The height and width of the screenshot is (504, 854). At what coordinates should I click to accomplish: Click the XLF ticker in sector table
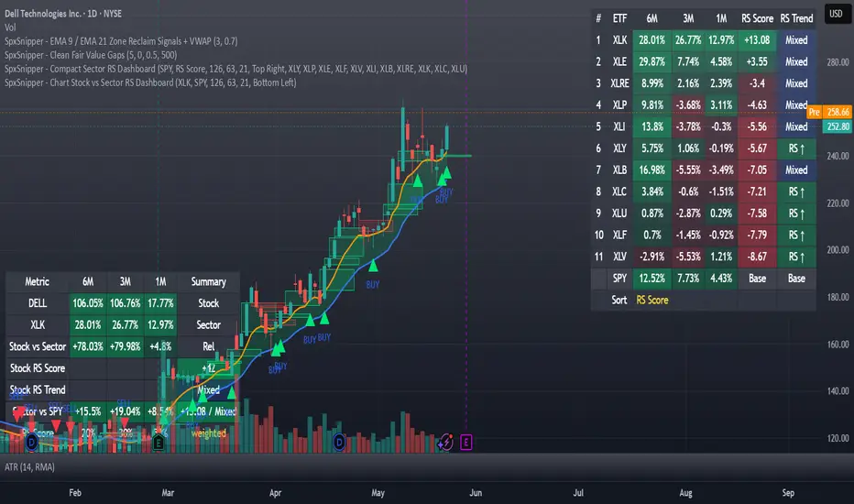point(619,235)
